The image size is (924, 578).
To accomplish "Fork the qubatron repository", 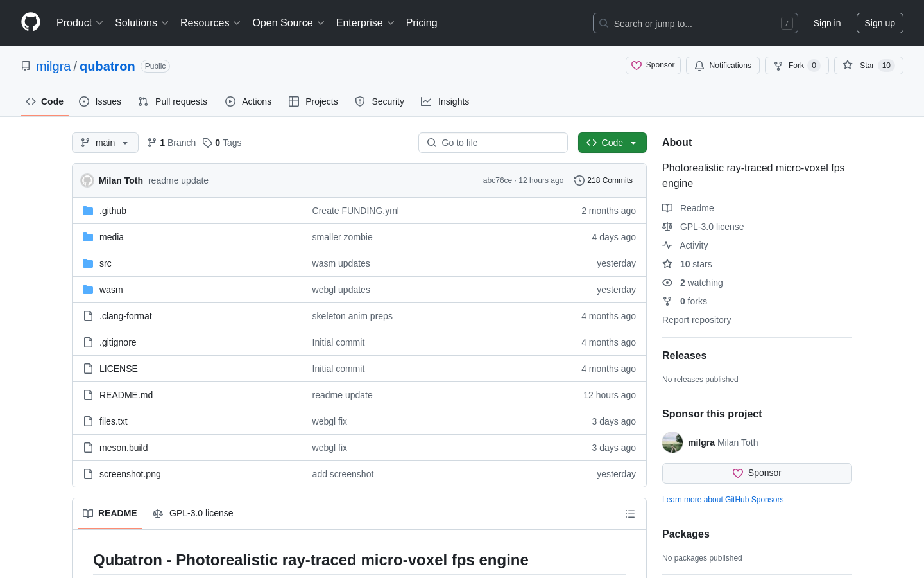I will coord(796,66).
